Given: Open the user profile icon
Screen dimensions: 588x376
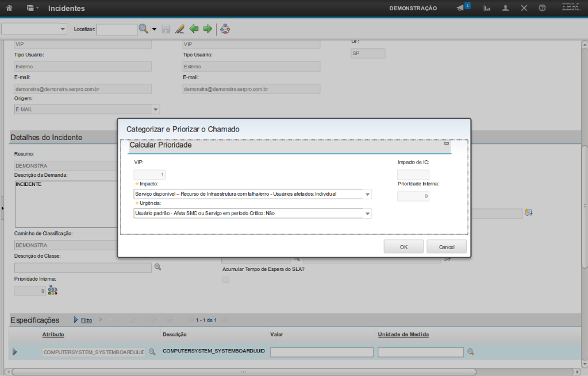Looking at the screenshot, I should 505,9.
